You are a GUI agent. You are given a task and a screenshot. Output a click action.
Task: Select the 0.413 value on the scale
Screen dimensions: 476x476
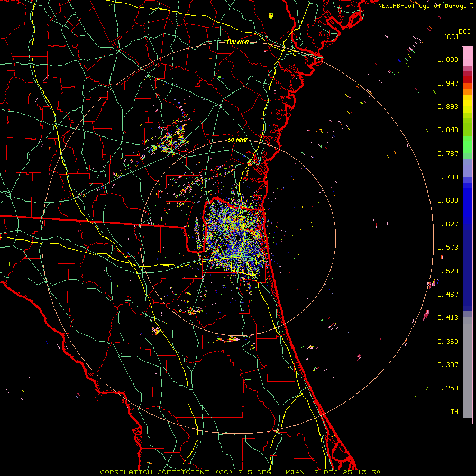tap(448, 318)
